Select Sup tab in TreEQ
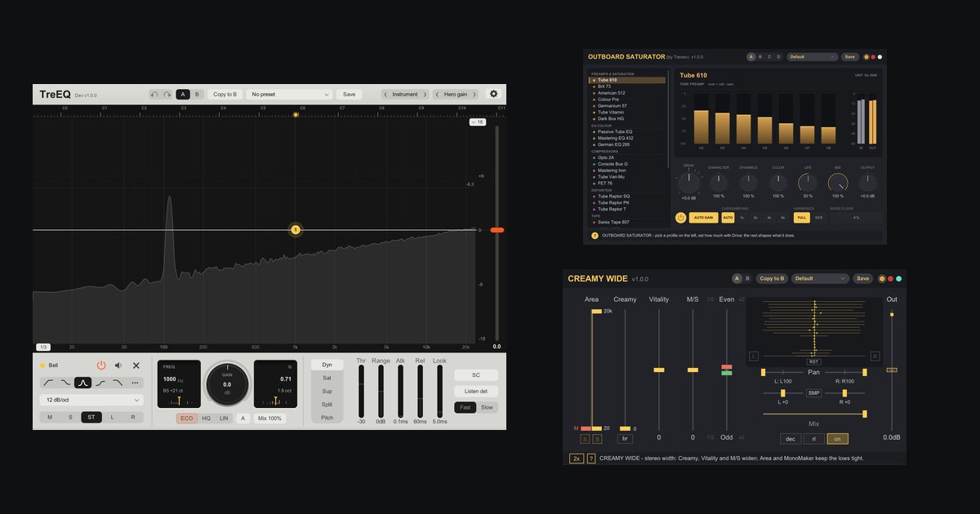The width and height of the screenshot is (980, 514). [x=327, y=391]
